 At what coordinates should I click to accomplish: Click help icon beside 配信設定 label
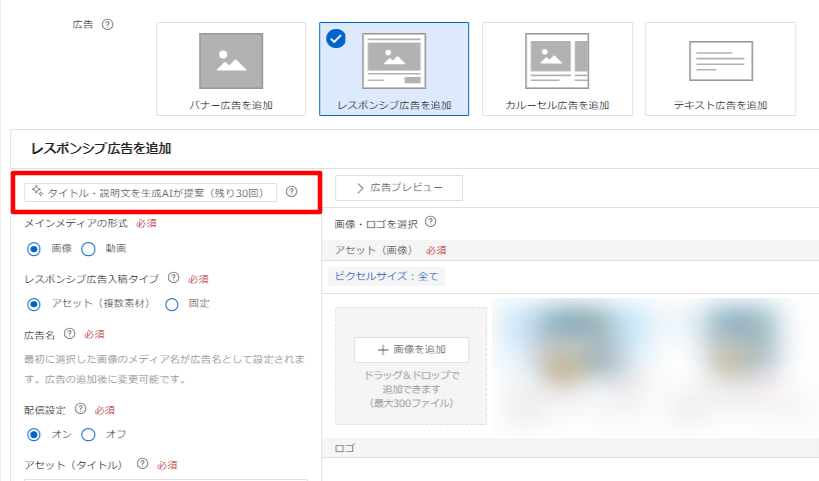[x=80, y=409]
